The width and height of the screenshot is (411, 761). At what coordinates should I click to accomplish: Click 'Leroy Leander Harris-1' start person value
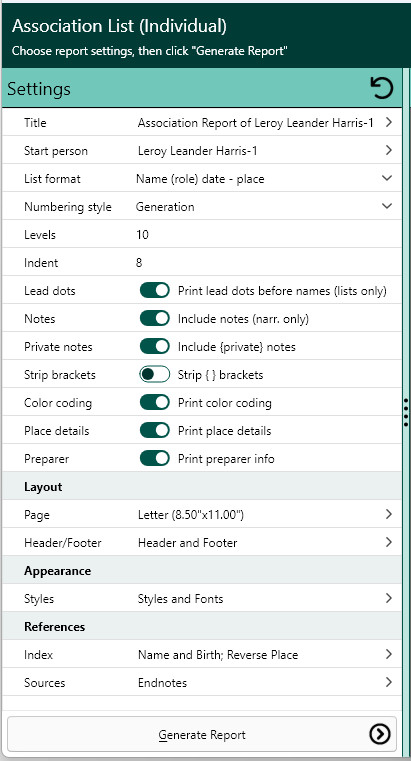coord(197,151)
